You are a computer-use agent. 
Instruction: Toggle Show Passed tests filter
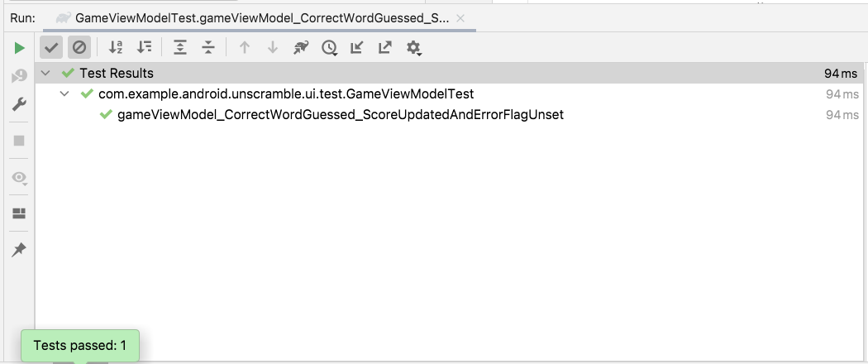[51, 48]
